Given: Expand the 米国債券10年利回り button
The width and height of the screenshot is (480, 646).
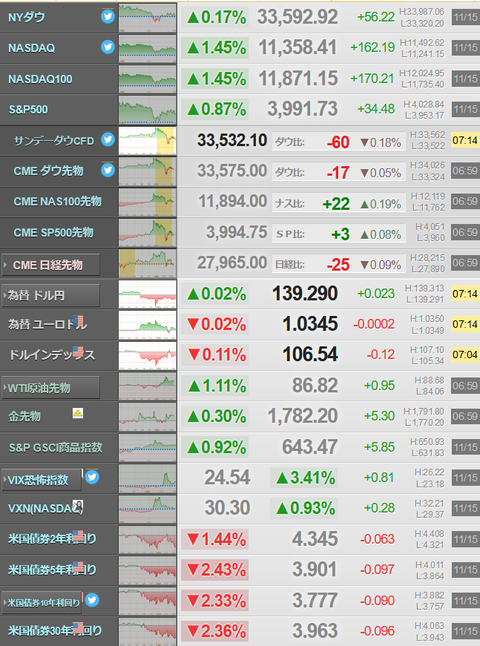Looking at the screenshot, I should [x=41, y=602].
